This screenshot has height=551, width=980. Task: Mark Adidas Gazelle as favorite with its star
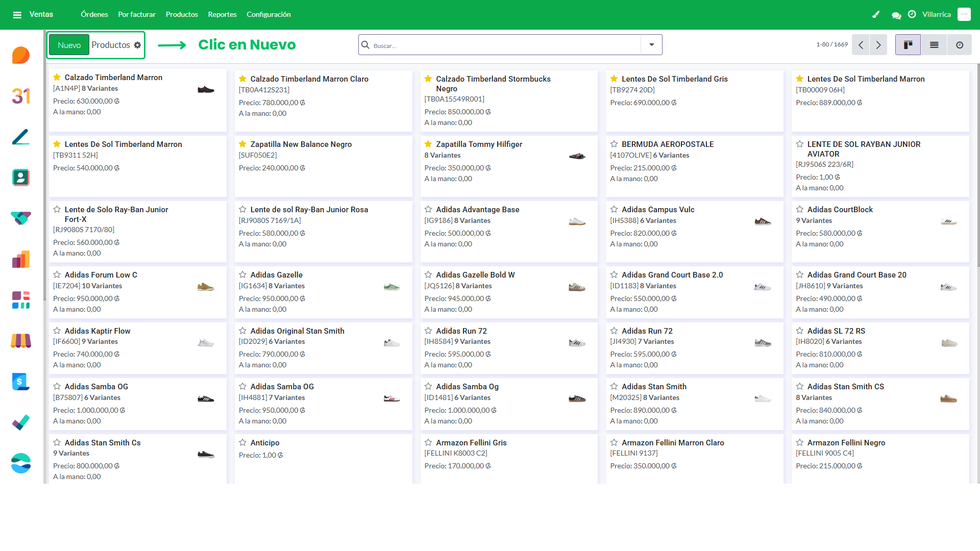(242, 274)
